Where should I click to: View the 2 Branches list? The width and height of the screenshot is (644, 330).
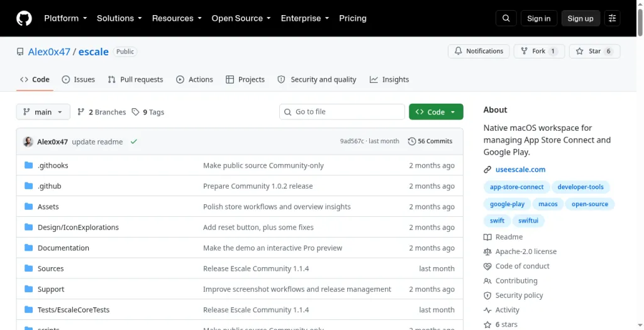pyautogui.click(x=101, y=112)
